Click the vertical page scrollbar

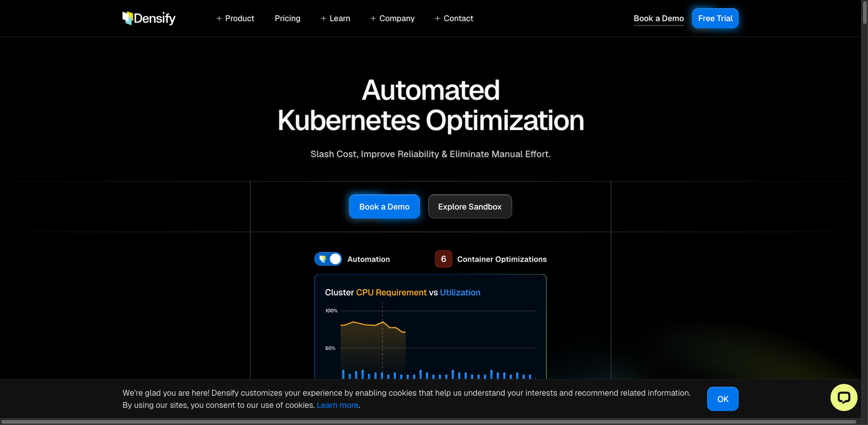tap(865, 12)
